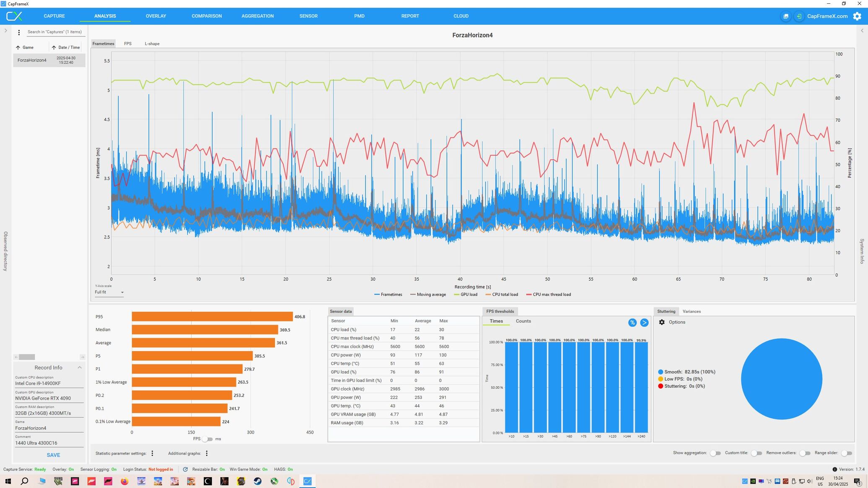Open the volume control in the system tray
This screenshot has width=868, height=488.
coord(809,481)
